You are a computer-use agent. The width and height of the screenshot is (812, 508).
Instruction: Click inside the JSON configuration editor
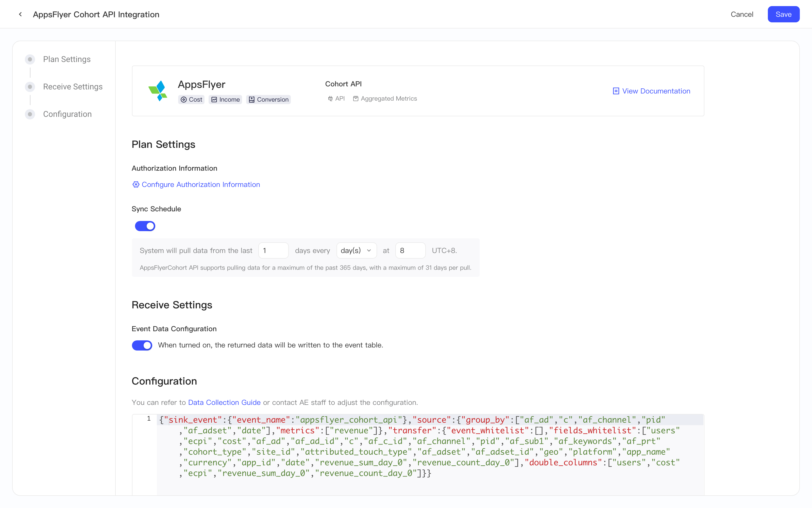click(430, 454)
